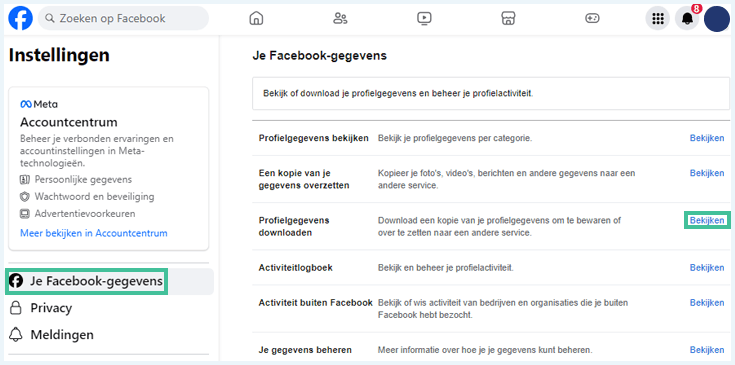Open the Marketplace icon
735x365 pixels.
pos(508,18)
